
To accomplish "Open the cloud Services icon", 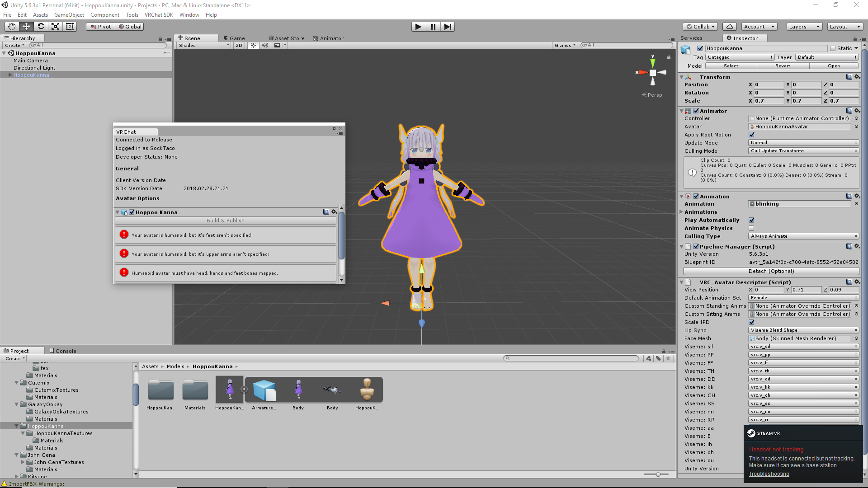I will pyautogui.click(x=730, y=27).
